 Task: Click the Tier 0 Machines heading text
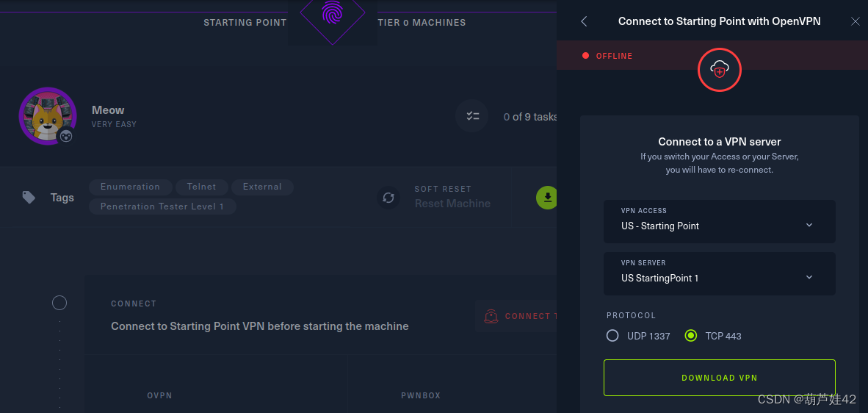pos(422,23)
